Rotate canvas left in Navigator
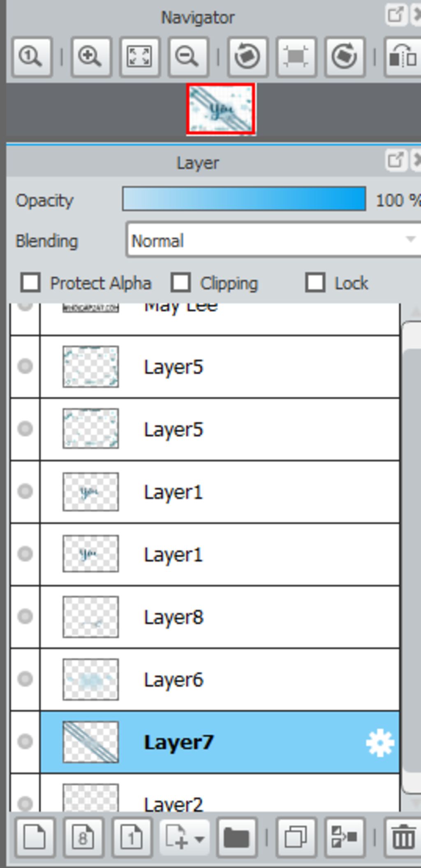Image resolution: width=421 pixels, height=868 pixels. click(x=248, y=57)
